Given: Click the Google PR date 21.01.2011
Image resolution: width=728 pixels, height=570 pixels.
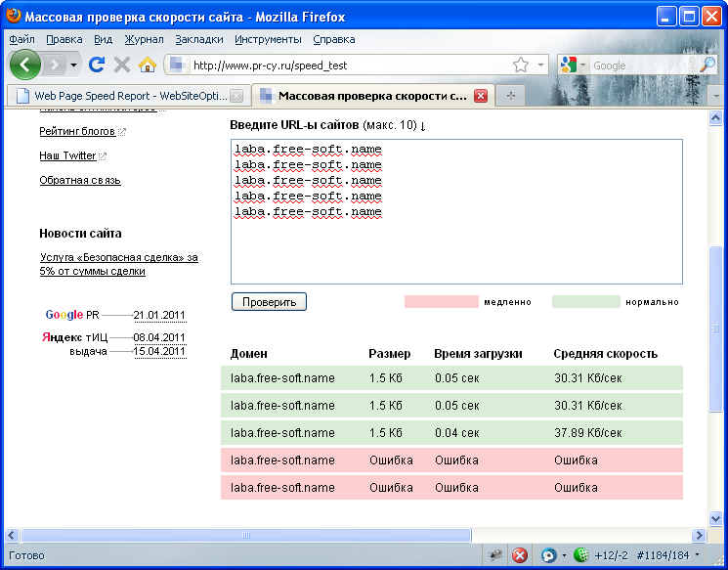Looking at the screenshot, I should pos(159,315).
